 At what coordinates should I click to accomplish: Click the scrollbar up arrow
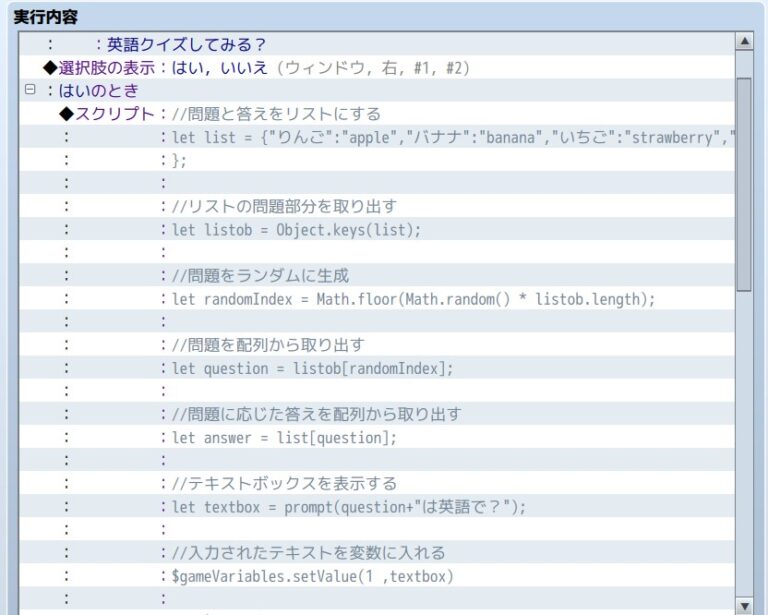[x=743, y=41]
